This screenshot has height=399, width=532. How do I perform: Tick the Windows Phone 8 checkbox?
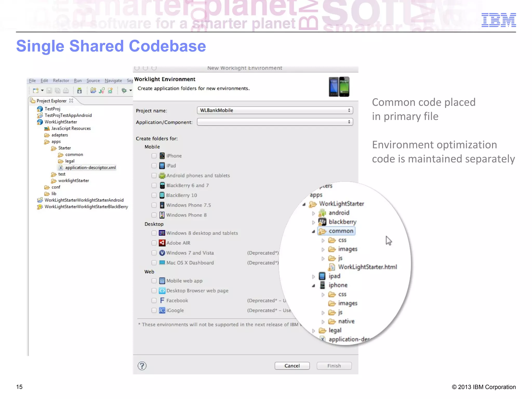(154, 215)
